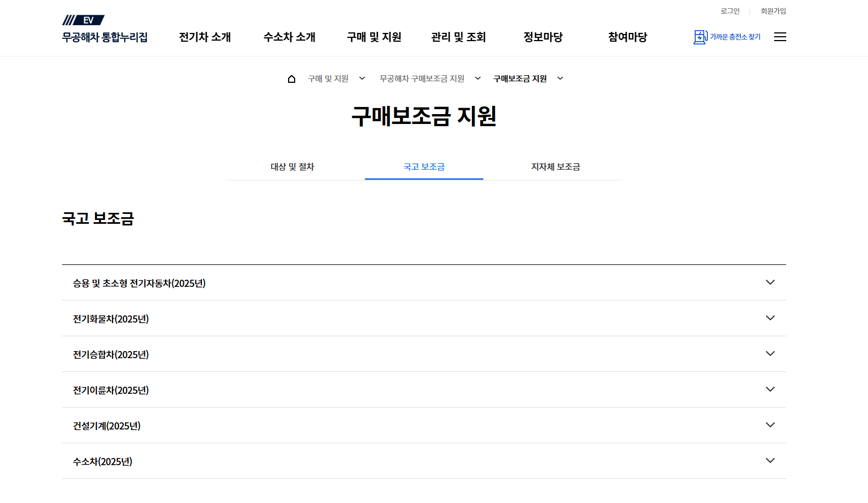Click 수소차(2025년) row title
868x503 pixels.
point(103,461)
